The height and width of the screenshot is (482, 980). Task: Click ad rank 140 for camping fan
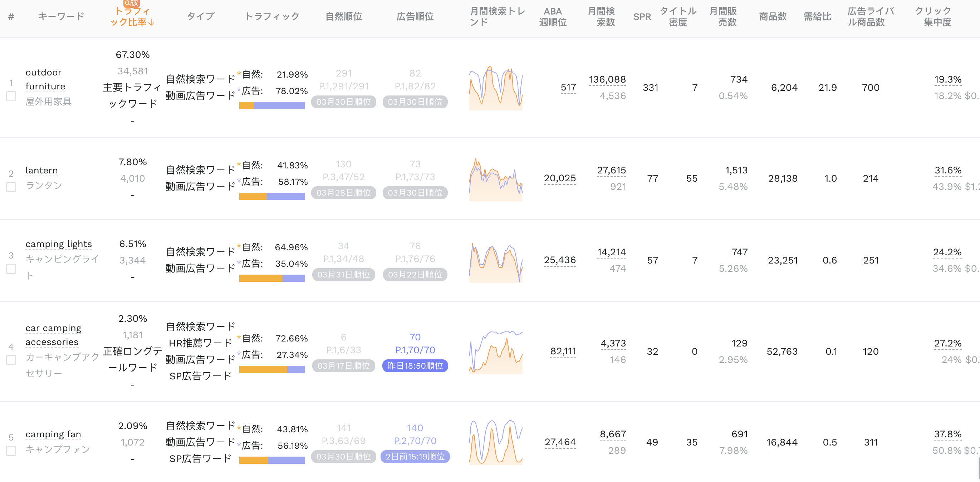point(415,428)
